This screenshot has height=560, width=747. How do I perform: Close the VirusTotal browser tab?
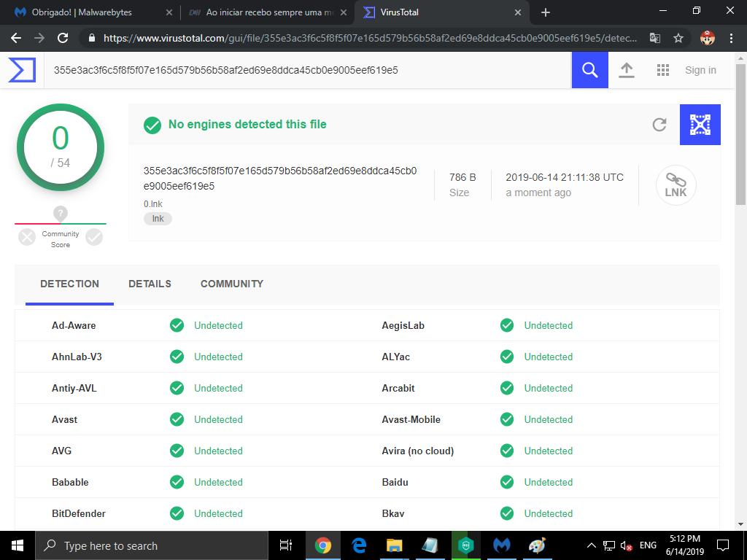[x=518, y=12]
